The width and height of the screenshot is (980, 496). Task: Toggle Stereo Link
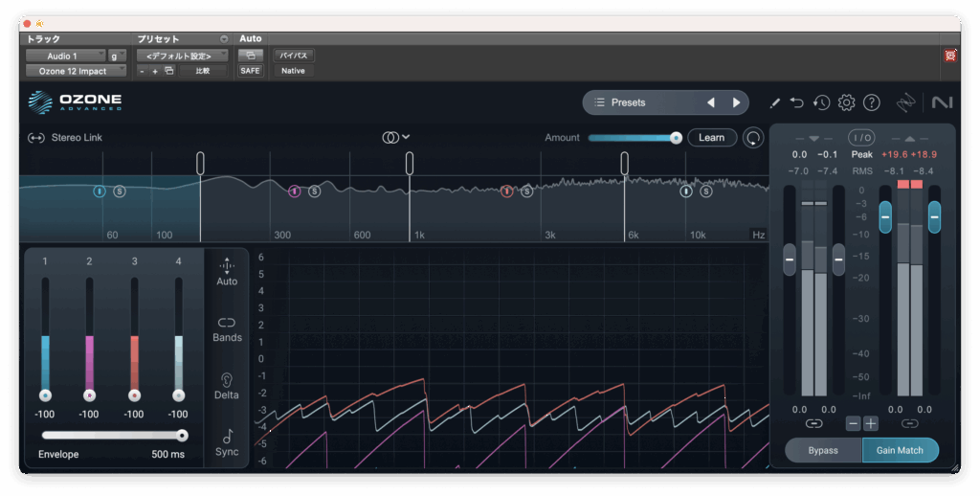click(x=65, y=138)
